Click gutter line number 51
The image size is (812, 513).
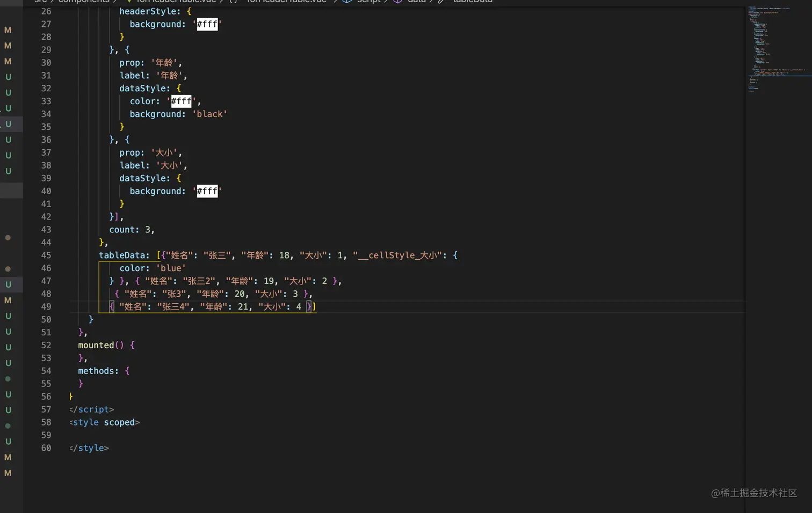tap(46, 333)
